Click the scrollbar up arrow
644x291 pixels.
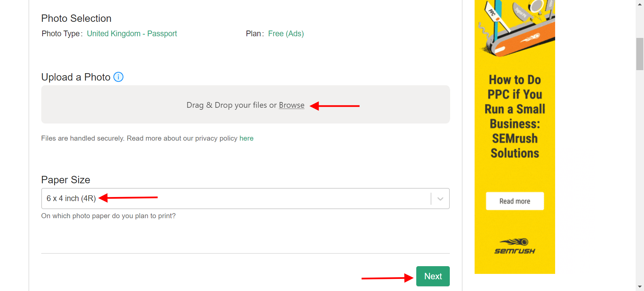pos(640,4)
